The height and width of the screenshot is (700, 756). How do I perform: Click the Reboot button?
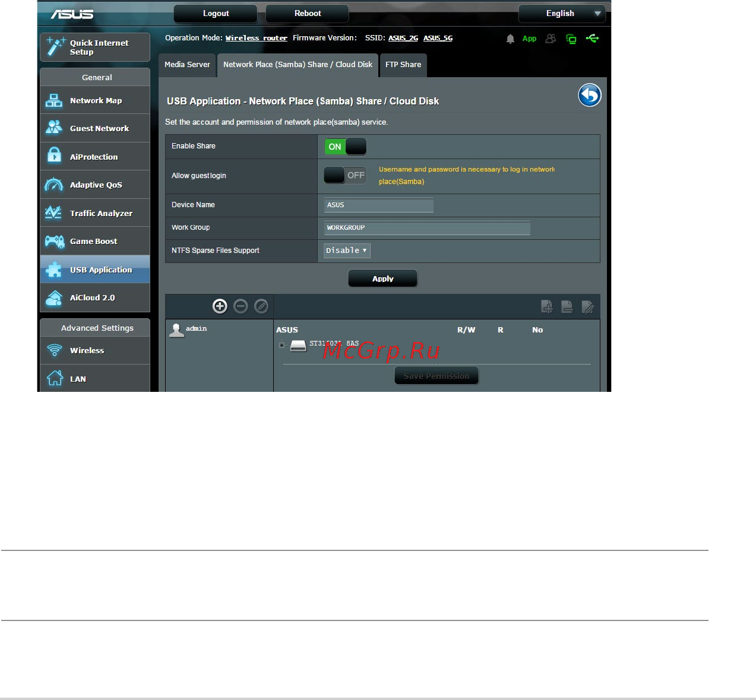pyautogui.click(x=307, y=14)
